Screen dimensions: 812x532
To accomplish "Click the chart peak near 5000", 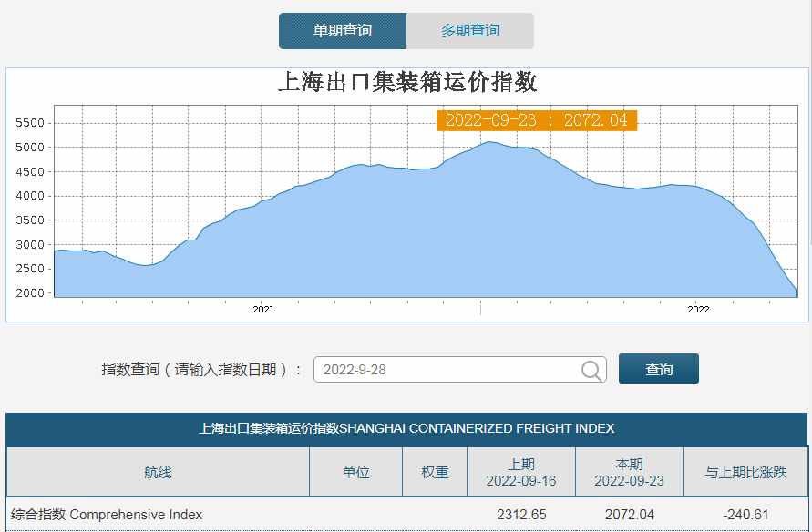I will (x=488, y=142).
